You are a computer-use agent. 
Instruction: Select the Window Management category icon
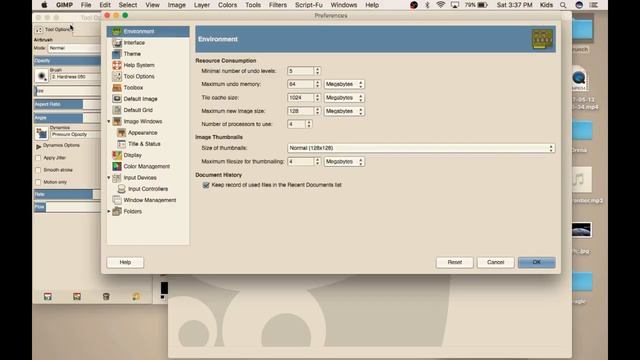[117, 200]
